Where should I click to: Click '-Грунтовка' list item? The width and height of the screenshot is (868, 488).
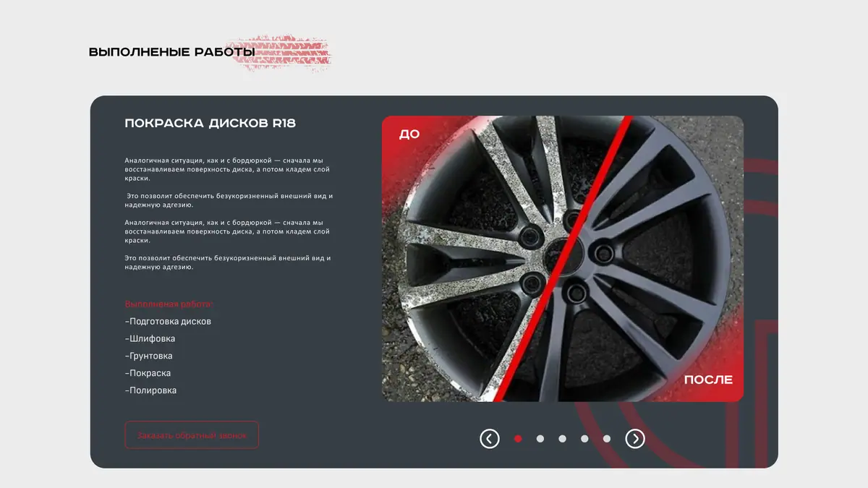[148, 356]
